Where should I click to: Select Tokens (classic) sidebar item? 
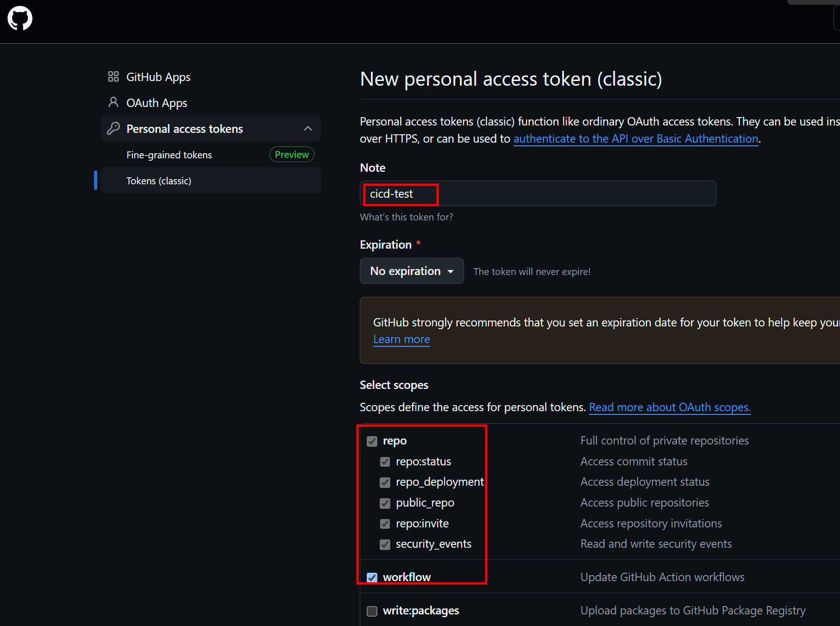[x=211, y=180]
